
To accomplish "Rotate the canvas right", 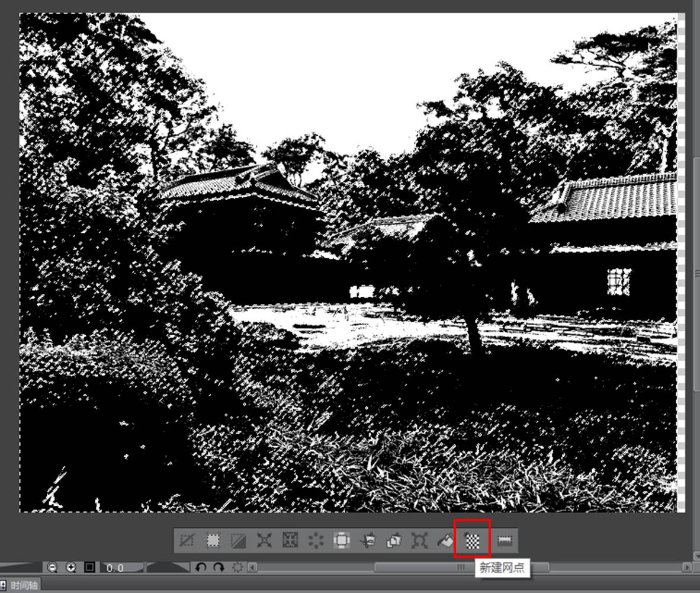I will [x=219, y=568].
